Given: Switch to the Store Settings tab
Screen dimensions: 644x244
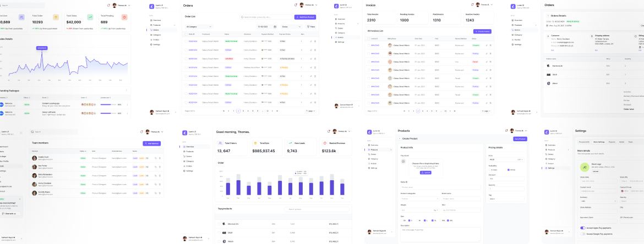Looking at the screenshot, I should (x=599, y=142).
